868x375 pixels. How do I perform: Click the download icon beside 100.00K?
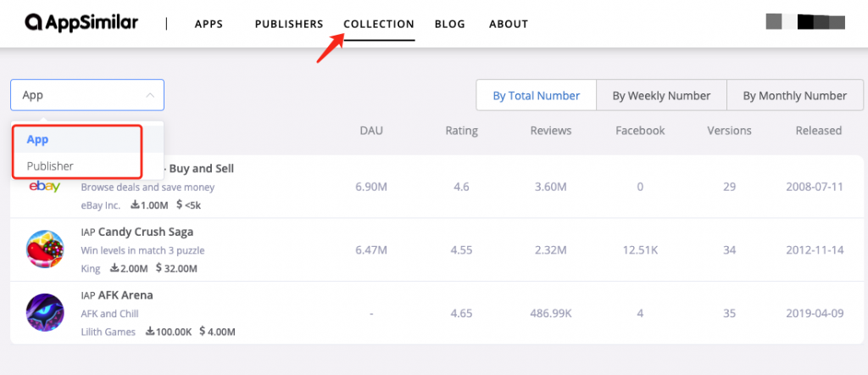[x=150, y=331]
